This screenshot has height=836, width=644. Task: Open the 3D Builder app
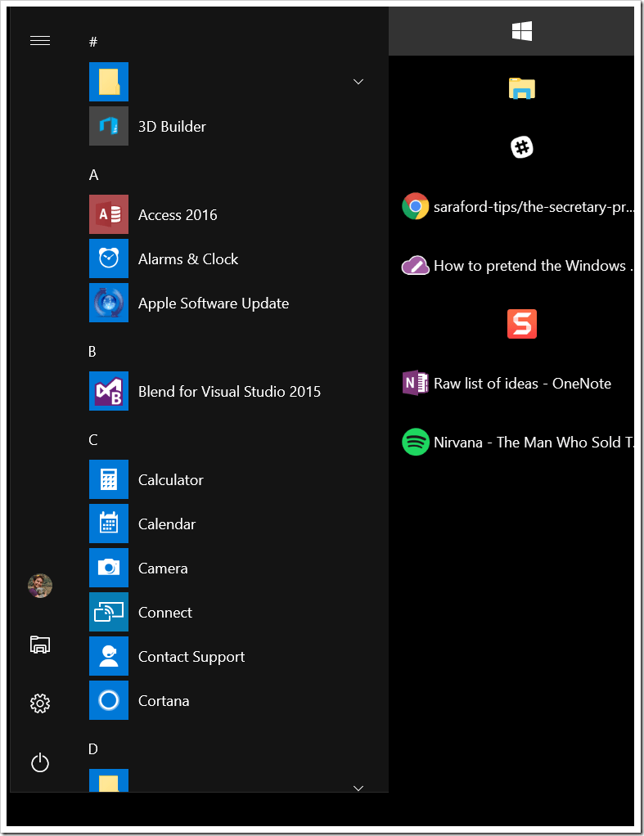(172, 126)
